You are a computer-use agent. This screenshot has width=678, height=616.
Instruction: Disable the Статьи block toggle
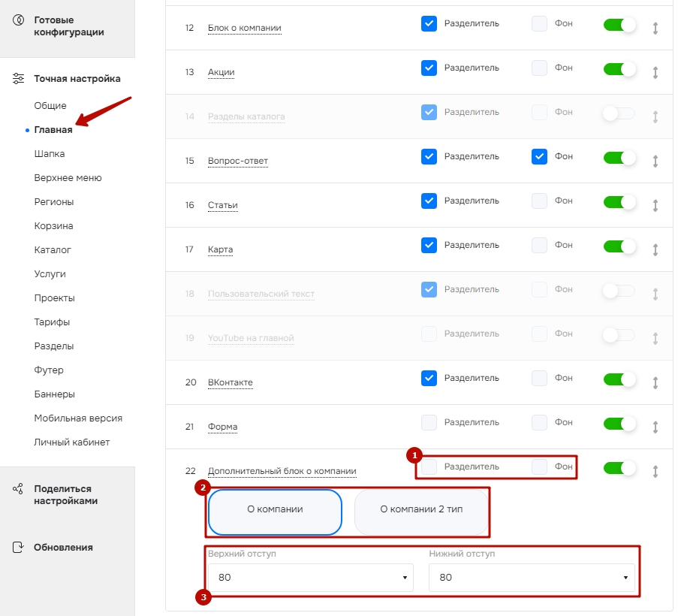point(619,202)
